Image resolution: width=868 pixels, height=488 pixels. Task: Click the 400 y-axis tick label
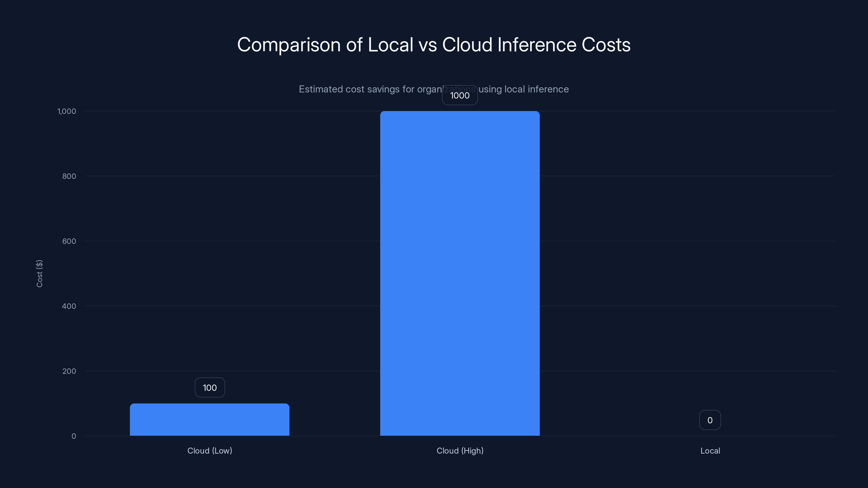pos(69,306)
